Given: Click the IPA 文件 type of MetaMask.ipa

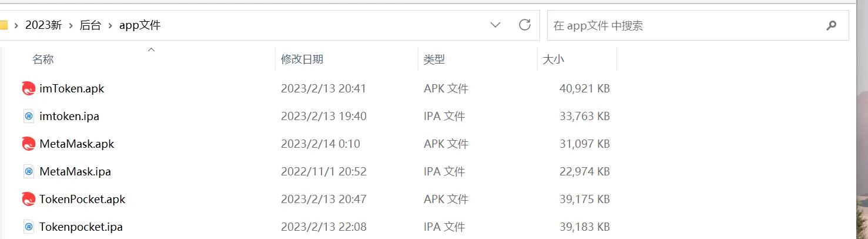Looking at the screenshot, I should 444,172.
